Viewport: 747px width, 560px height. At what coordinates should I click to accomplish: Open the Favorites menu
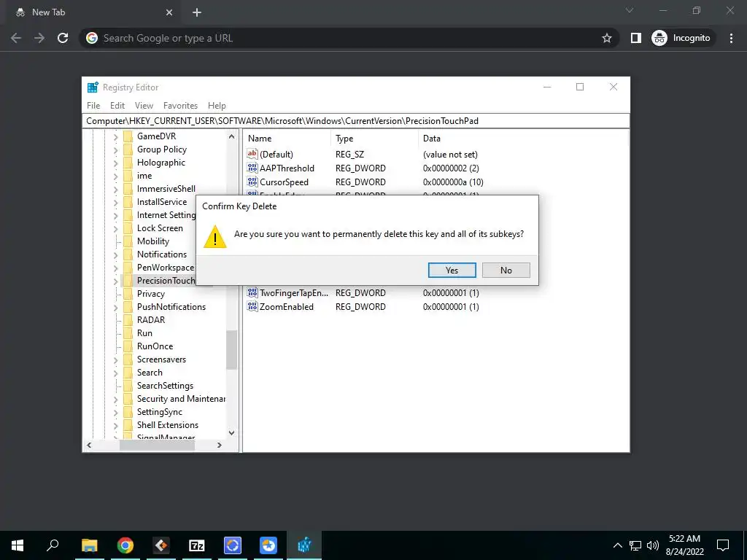(x=180, y=106)
